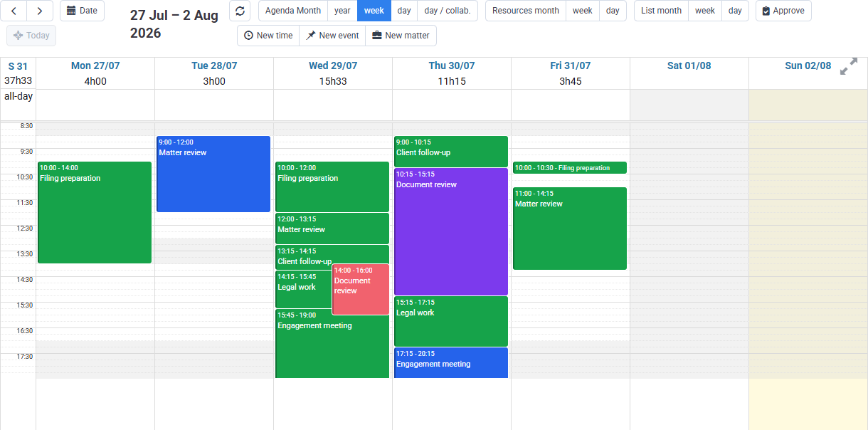Click the red Document review event on Wednesday
868x430 pixels.
point(361,289)
